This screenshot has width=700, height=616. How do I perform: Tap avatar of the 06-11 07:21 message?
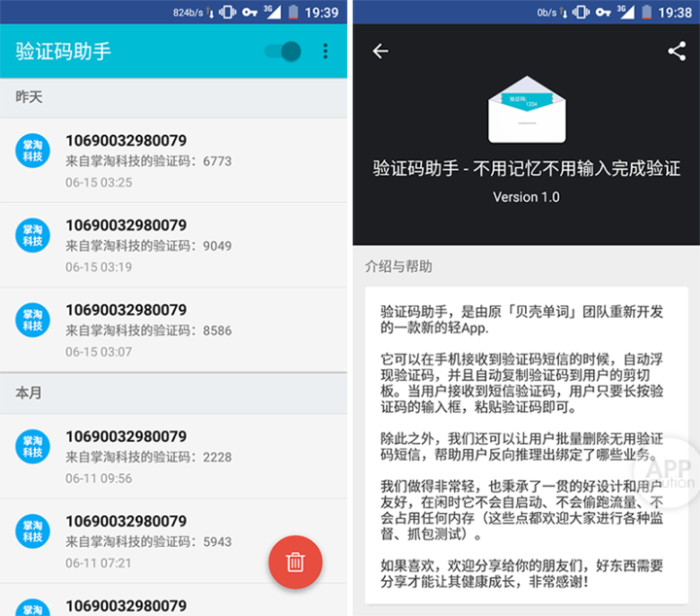[x=33, y=530]
